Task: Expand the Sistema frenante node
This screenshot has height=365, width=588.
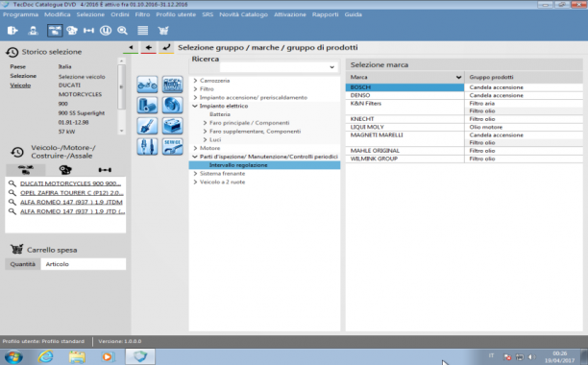Action: (x=195, y=174)
